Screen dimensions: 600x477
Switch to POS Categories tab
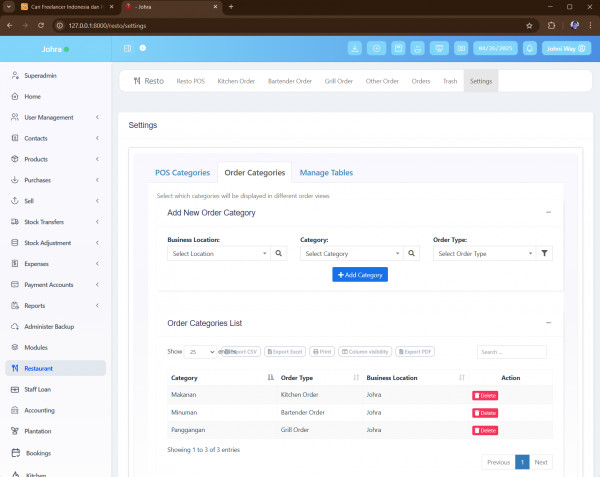pyautogui.click(x=183, y=173)
